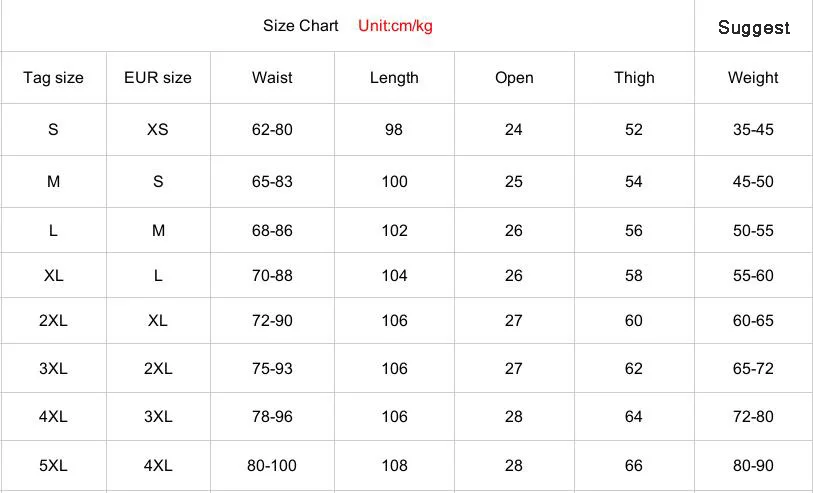
Task: Click the Length column header
Action: click(394, 78)
